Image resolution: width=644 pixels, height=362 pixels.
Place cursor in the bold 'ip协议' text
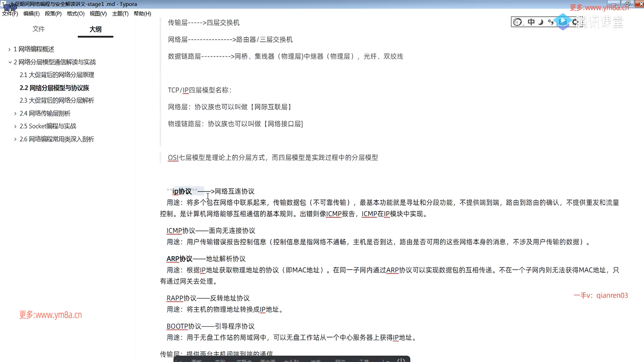[x=182, y=191]
